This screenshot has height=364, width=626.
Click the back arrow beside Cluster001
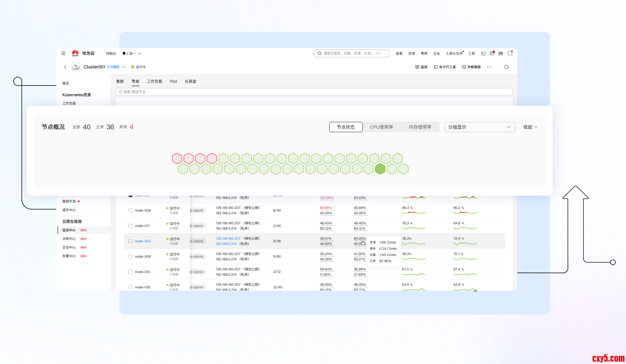click(x=65, y=67)
